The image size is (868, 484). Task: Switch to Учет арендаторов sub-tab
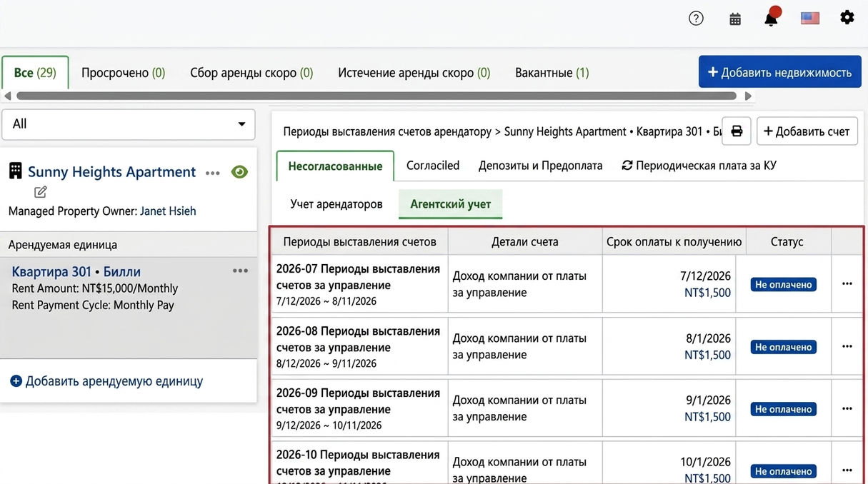pos(336,204)
